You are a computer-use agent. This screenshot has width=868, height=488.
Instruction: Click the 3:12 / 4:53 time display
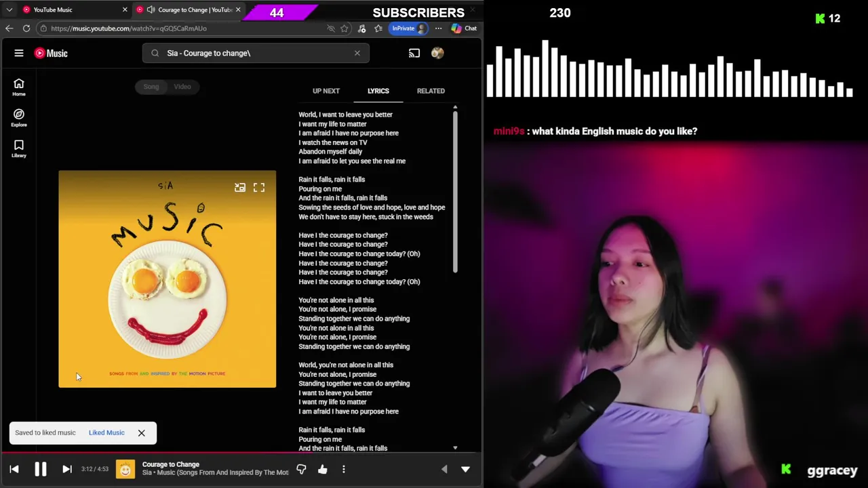click(x=95, y=469)
